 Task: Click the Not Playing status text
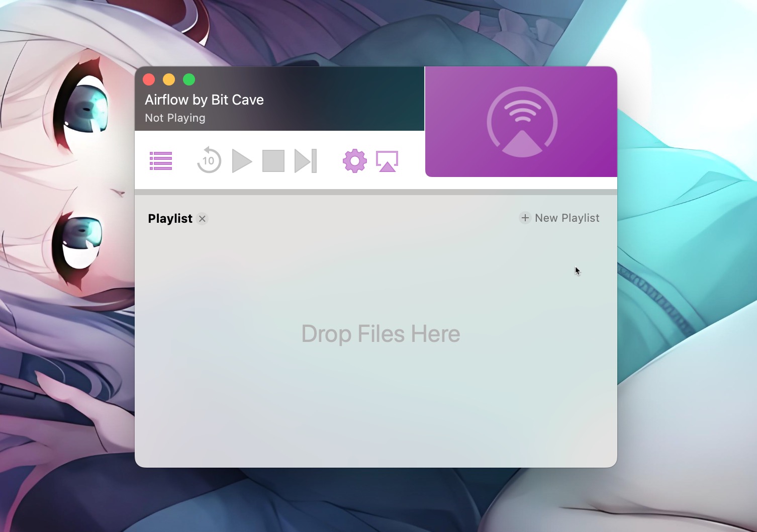click(x=175, y=118)
